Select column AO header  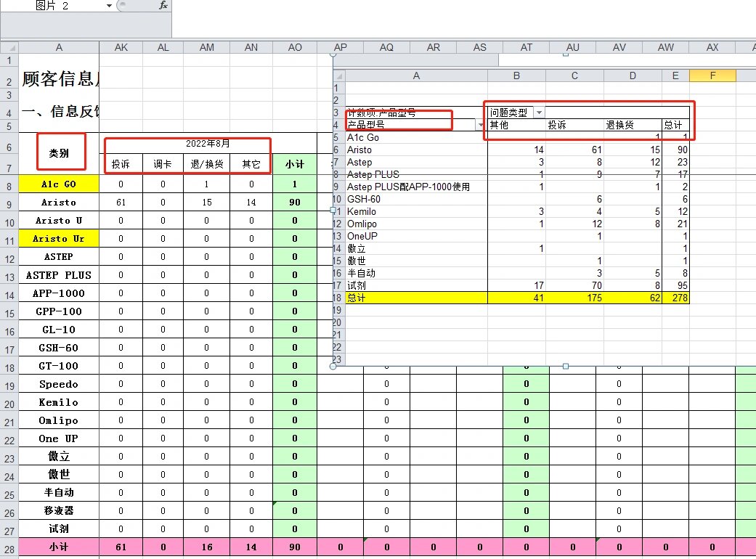295,47
